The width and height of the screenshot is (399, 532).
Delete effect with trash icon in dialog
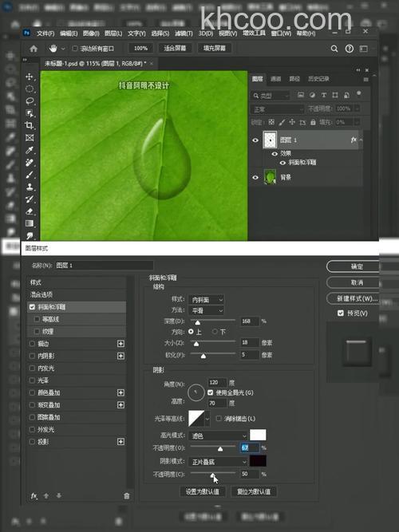click(127, 495)
